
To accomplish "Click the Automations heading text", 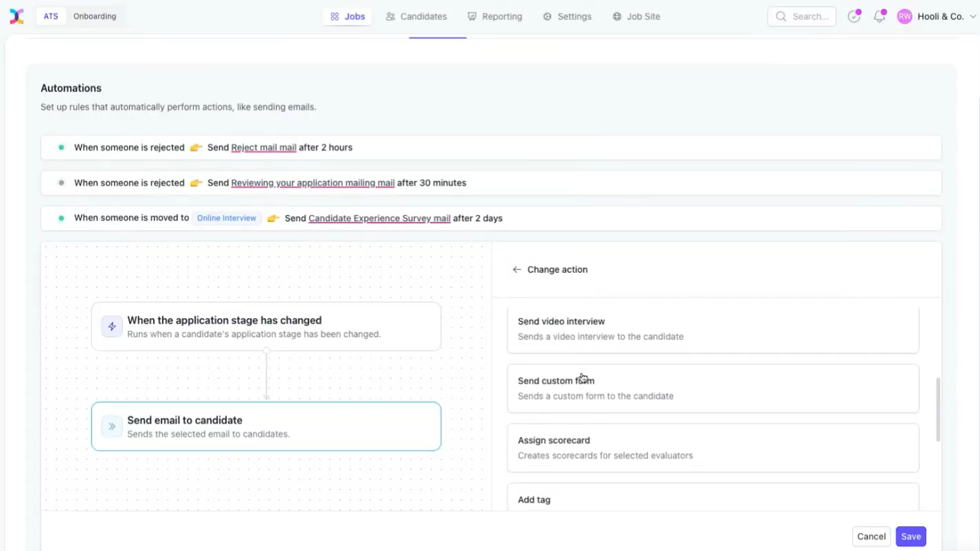I will [x=71, y=88].
